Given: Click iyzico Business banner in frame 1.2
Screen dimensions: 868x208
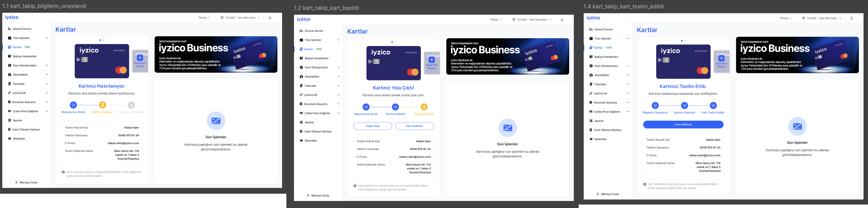Looking at the screenshot, I should click(508, 56).
